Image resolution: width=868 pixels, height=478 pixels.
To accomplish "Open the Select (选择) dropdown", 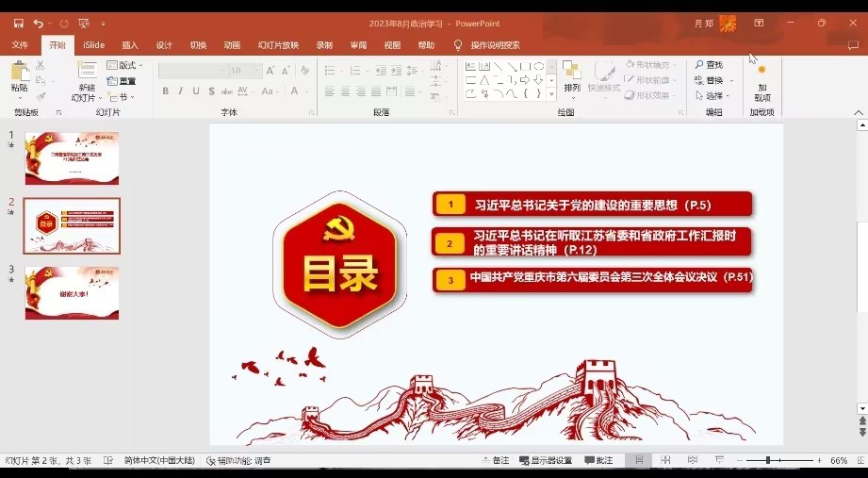I will [713, 96].
